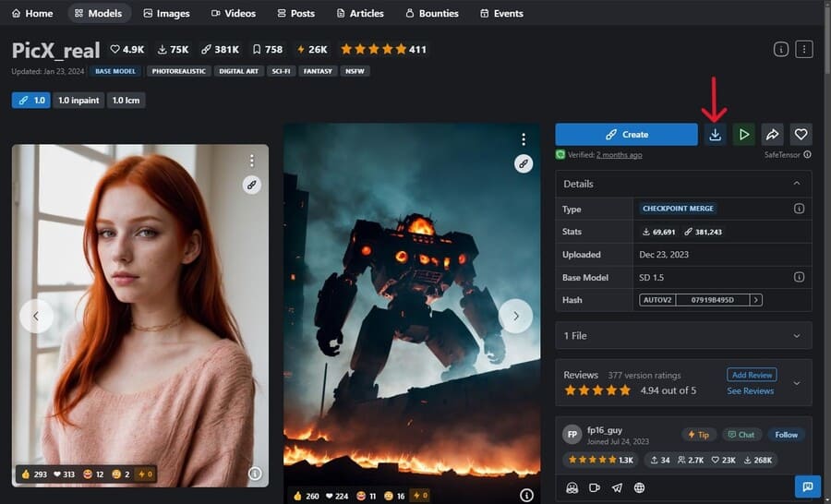
Task: Open the Discord-style icon in creator links
Action: 572,488
